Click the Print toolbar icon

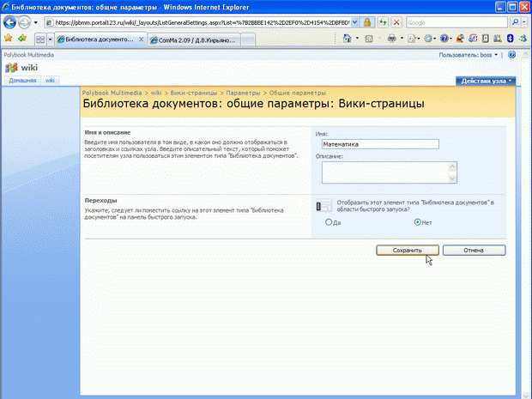(x=391, y=39)
